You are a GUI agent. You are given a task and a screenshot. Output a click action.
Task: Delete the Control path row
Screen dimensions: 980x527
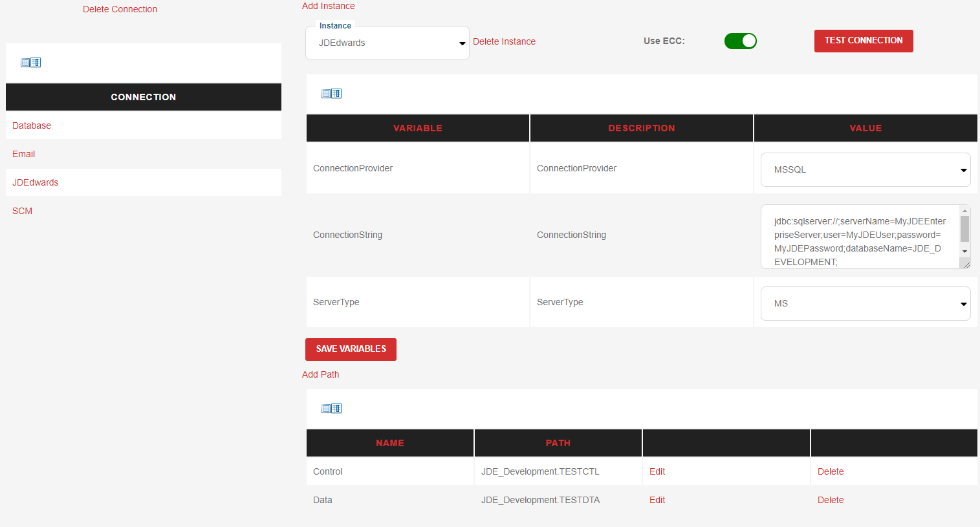pos(831,471)
